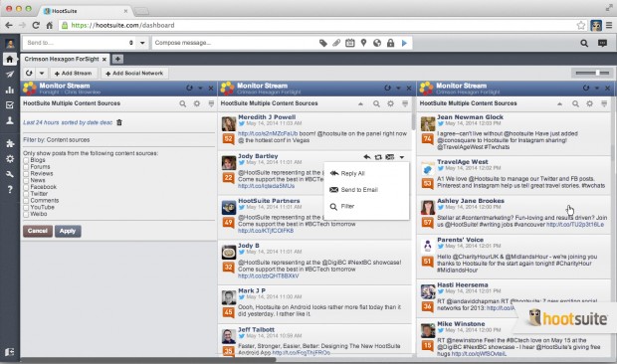Click the Add Social Network button
This screenshot has height=364, width=617.
pyautogui.click(x=134, y=74)
